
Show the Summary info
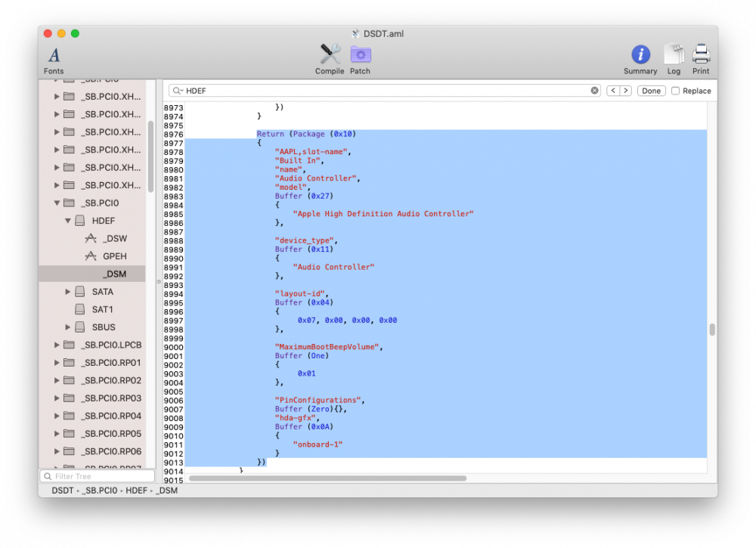[x=640, y=60]
